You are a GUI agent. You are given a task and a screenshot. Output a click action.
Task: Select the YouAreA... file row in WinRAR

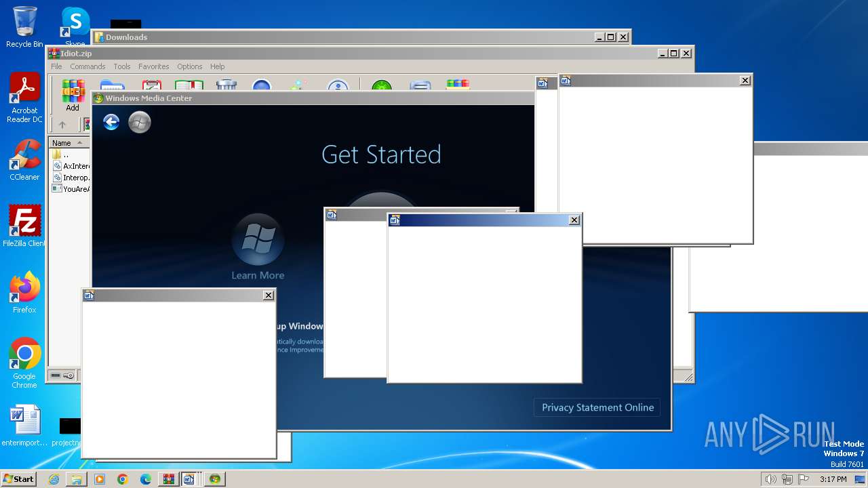[70, 189]
